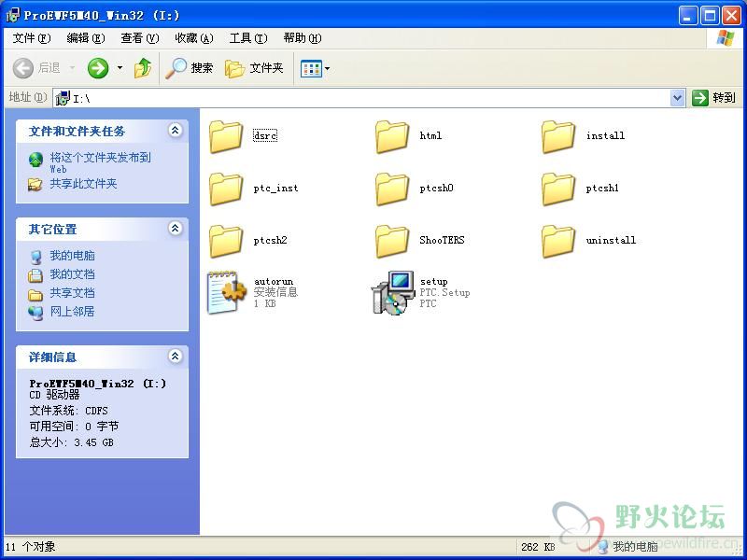Click the ptc_inst folder name label
This screenshot has height=560, width=747.
click(275, 189)
